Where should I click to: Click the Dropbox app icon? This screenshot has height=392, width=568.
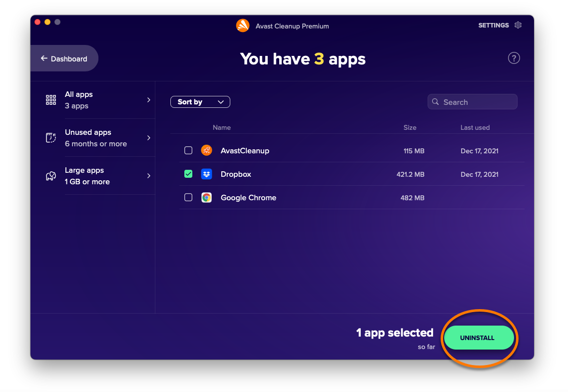(206, 174)
